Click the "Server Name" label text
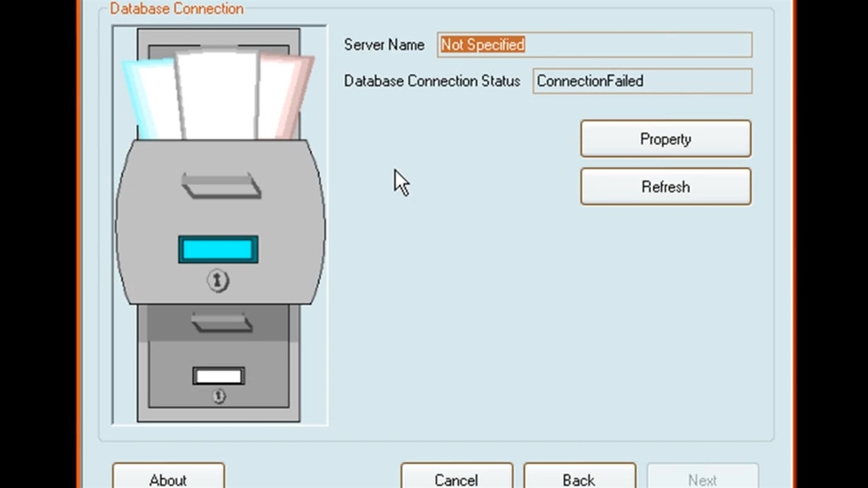 [384, 45]
